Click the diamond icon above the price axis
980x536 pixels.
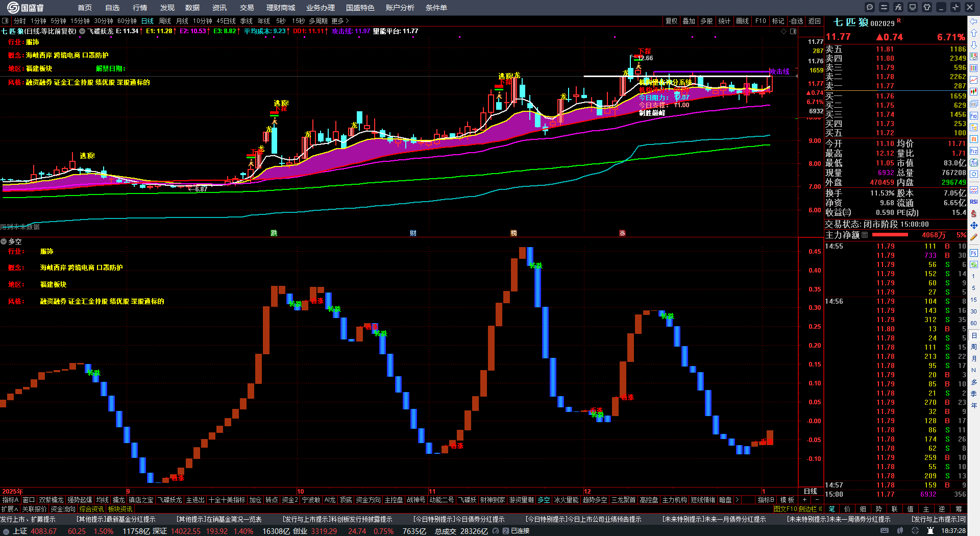click(784, 32)
